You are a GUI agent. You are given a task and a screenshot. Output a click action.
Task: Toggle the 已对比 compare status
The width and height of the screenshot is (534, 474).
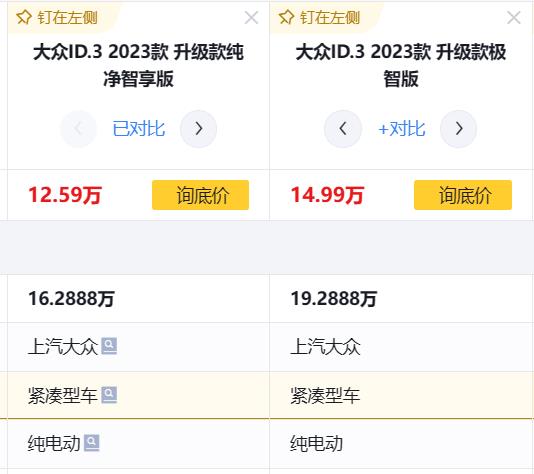point(139,129)
